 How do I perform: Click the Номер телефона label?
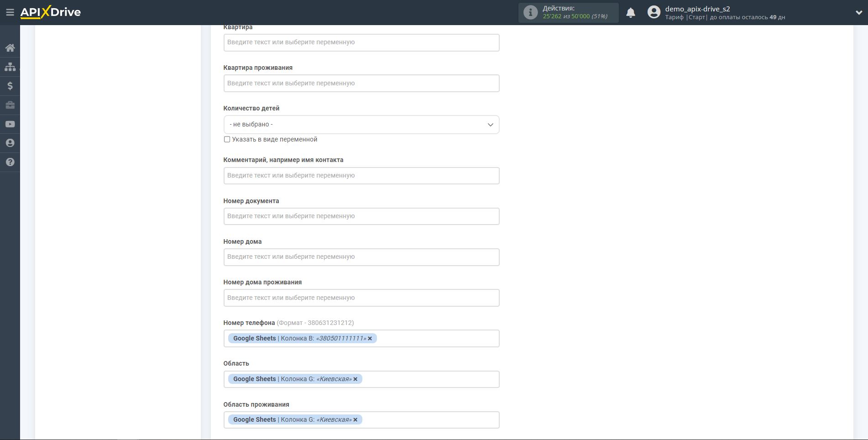(x=249, y=323)
